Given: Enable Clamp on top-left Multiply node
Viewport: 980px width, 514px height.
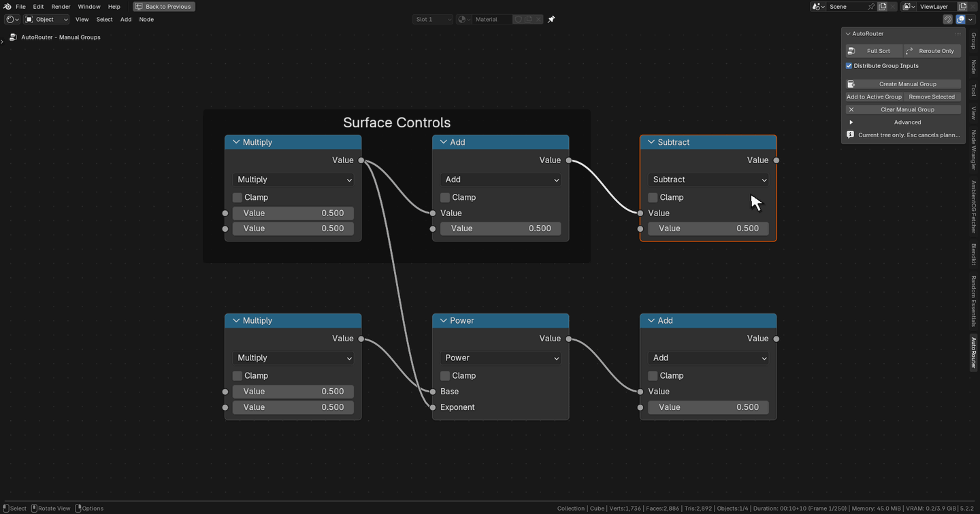Looking at the screenshot, I should (238, 197).
